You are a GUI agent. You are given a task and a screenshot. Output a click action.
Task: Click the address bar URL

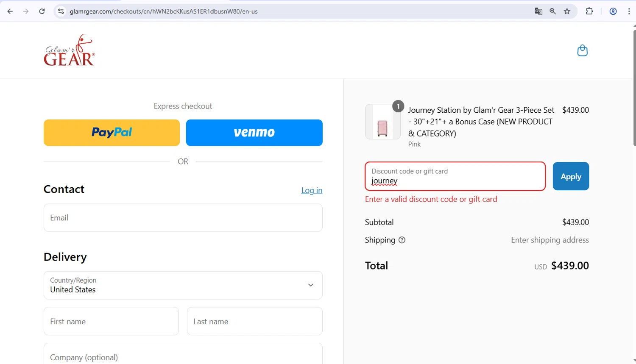click(x=164, y=11)
